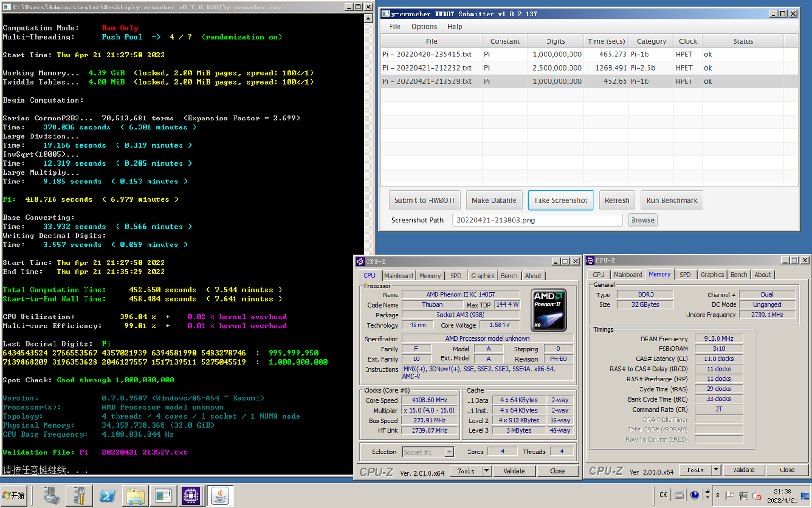Expand Tools dropdown arrow in left CPU-Z

tap(487, 471)
